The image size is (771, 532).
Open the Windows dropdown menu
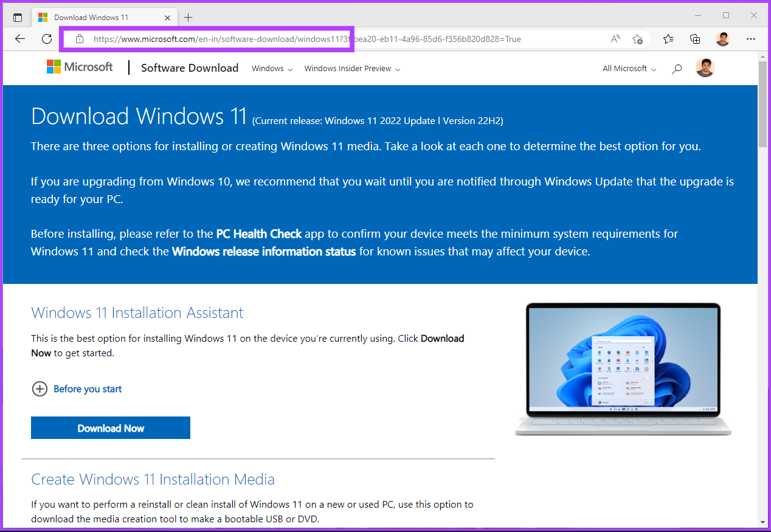click(271, 69)
